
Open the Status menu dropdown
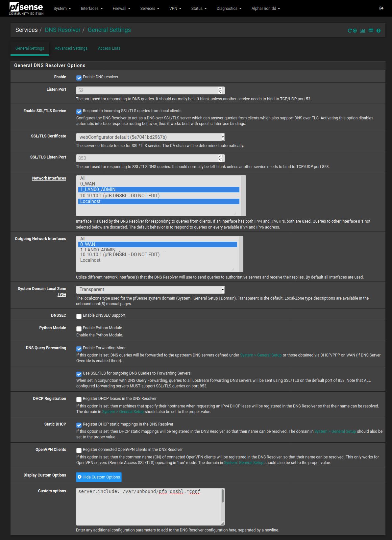[x=199, y=9]
